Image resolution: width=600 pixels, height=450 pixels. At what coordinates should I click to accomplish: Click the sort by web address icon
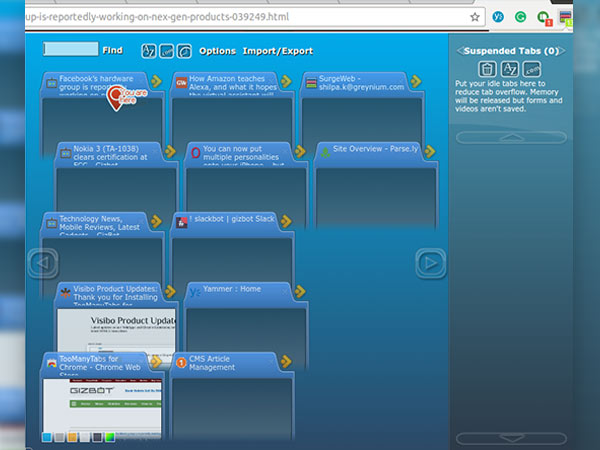166,51
